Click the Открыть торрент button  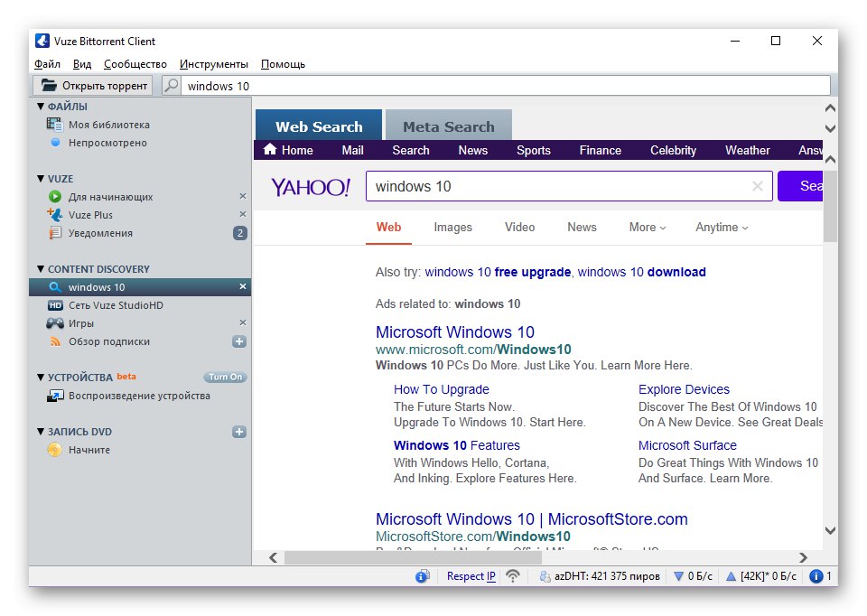[x=93, y=86]
